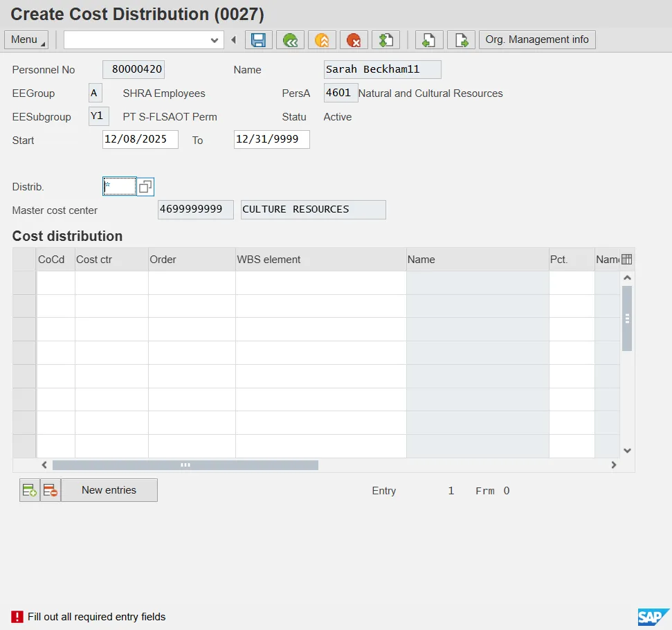Click the Next record page icon

(461, 40)
